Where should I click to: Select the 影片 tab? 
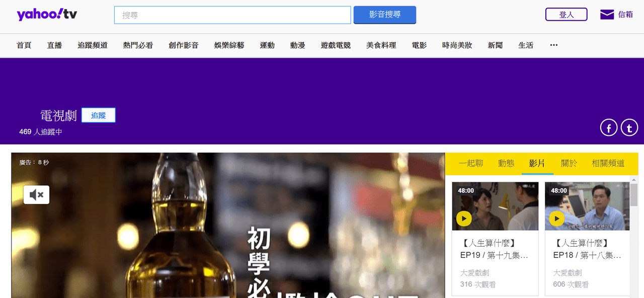point(537,164)
